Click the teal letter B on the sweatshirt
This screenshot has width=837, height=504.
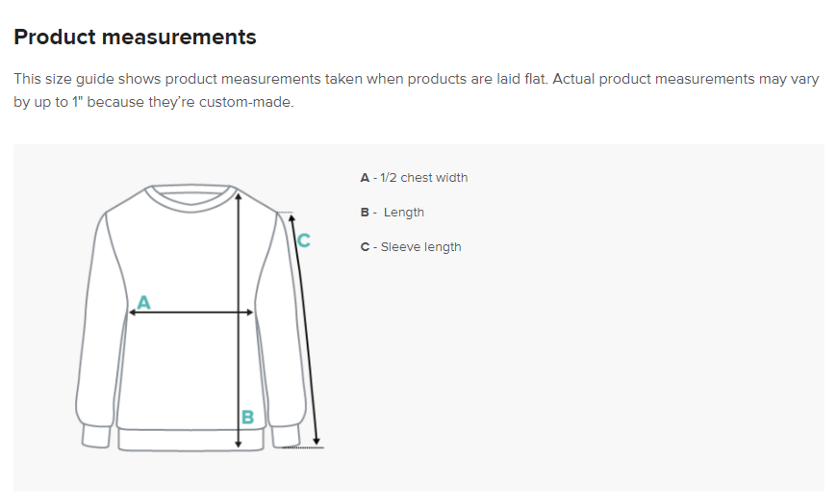coord(247,417)
